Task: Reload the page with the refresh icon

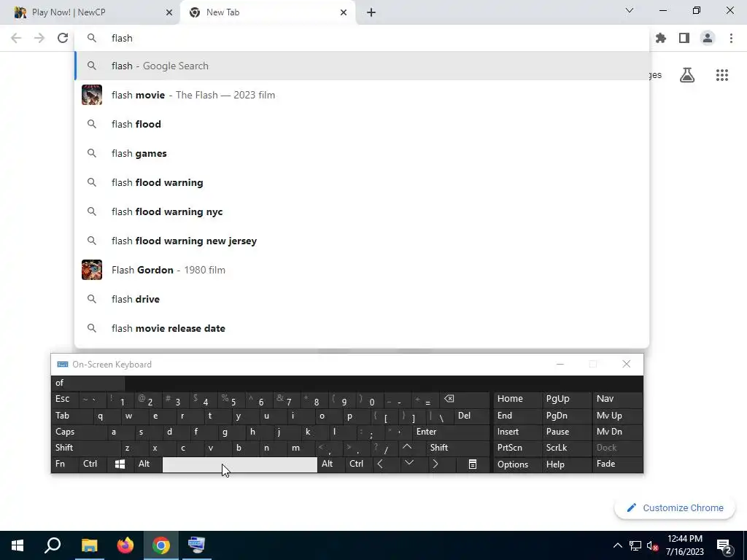Action: [63, 38]
